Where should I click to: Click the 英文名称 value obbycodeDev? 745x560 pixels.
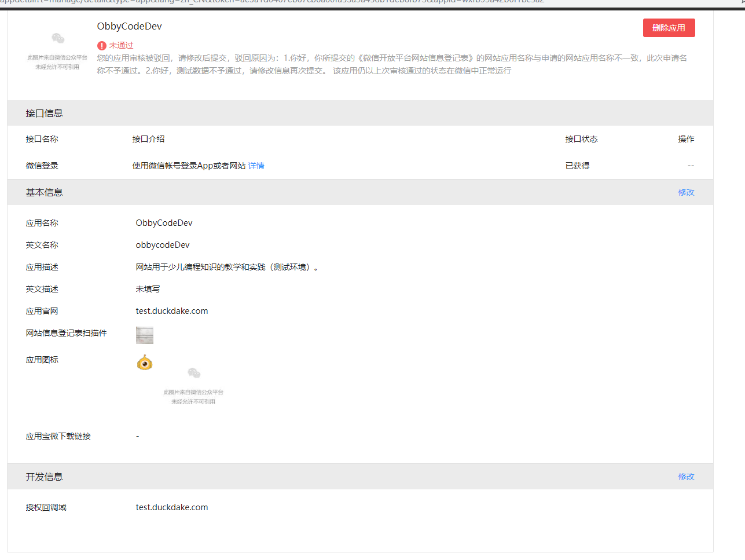coord(163,245)
